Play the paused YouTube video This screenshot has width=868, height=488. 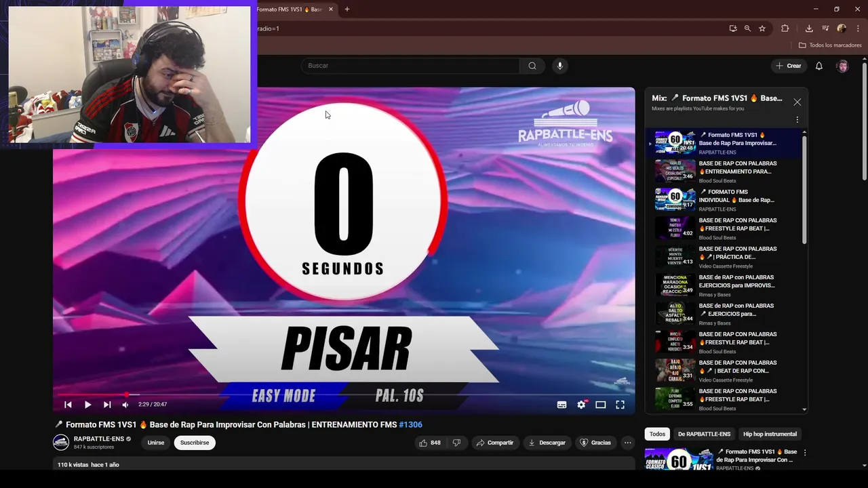pyautogui.click(x=87, y=405)
